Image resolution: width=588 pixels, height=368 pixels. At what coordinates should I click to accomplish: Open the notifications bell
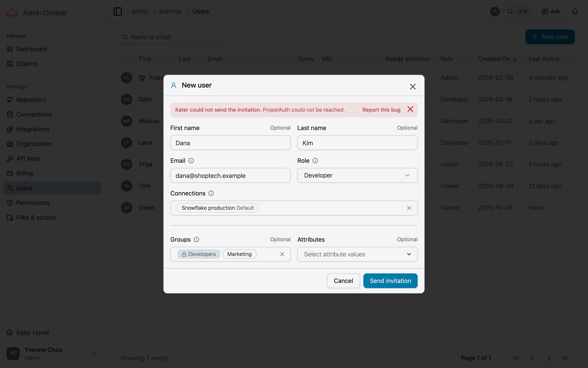pyautogui.click(x=575, y=11)
